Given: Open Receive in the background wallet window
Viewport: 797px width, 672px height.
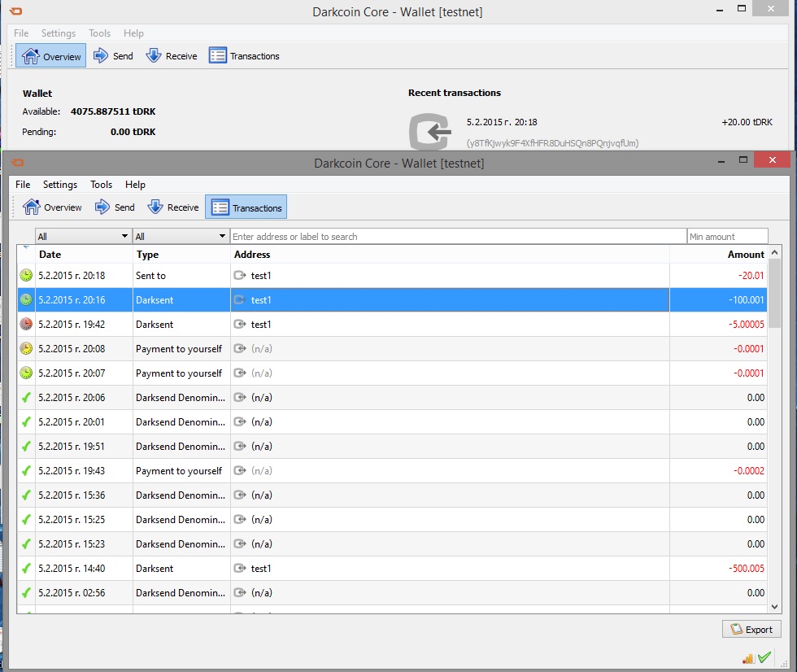Looking at the screenshot, I should coord(172,56).
